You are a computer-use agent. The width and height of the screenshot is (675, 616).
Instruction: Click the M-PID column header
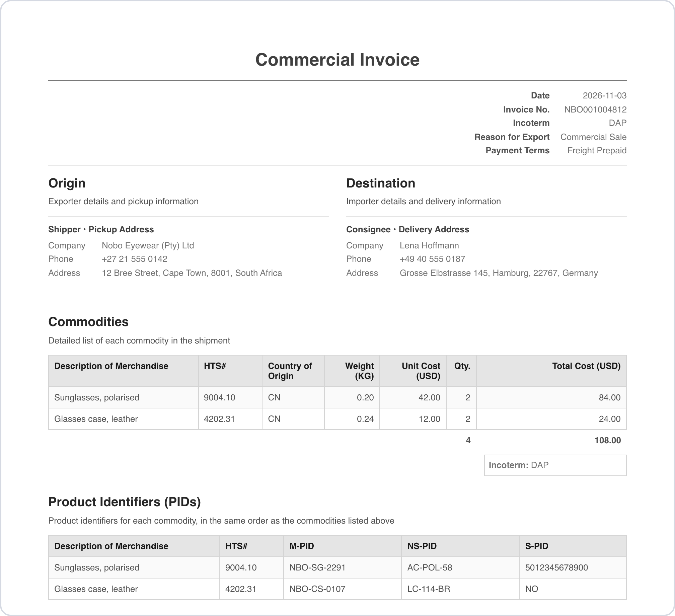(x=342, y=546)
